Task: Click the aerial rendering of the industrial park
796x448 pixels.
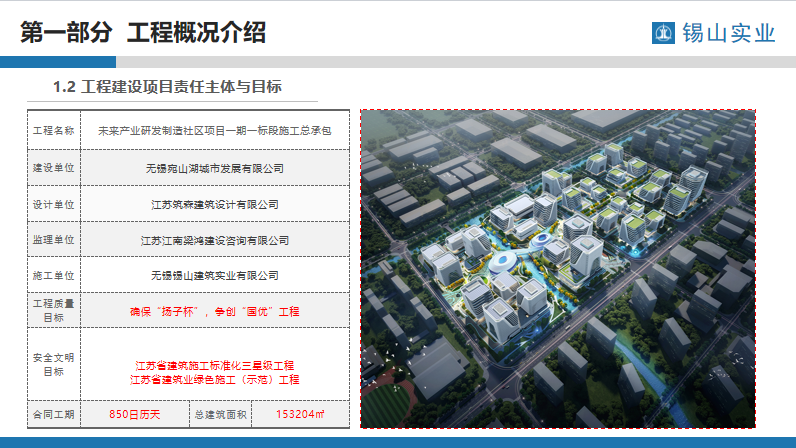Action: click(558, 268)
